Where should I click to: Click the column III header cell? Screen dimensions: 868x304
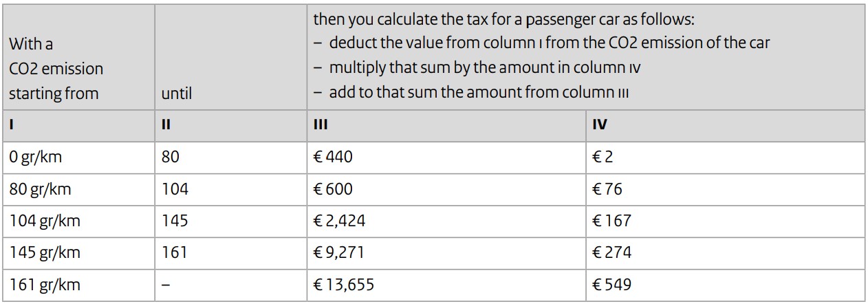pos(446,126)
